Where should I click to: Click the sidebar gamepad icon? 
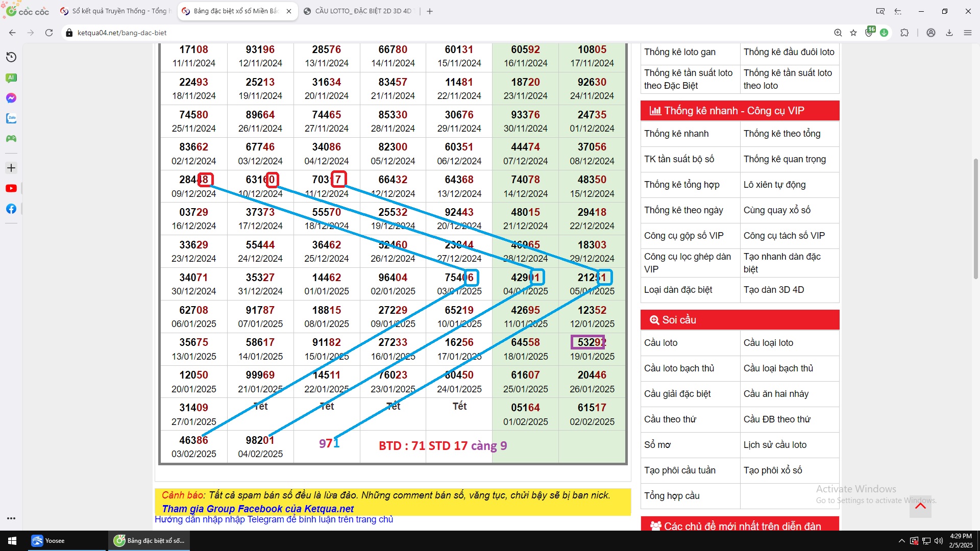coord(11,139)
